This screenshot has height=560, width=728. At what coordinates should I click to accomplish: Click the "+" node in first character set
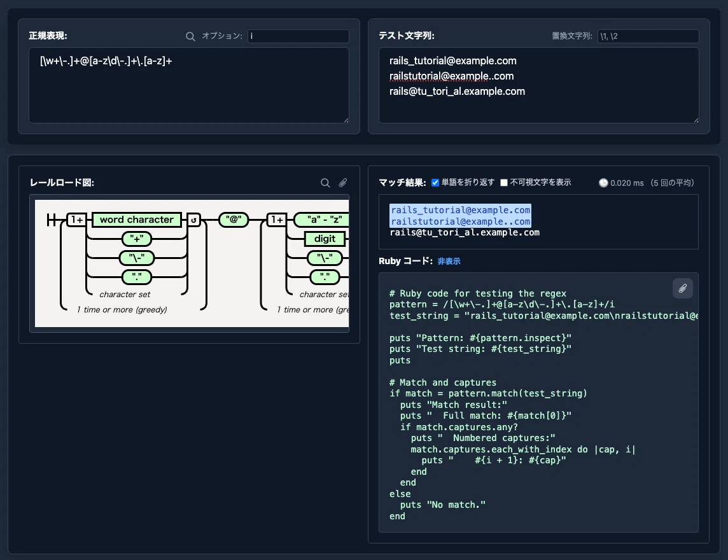click(x=136, y=239)
